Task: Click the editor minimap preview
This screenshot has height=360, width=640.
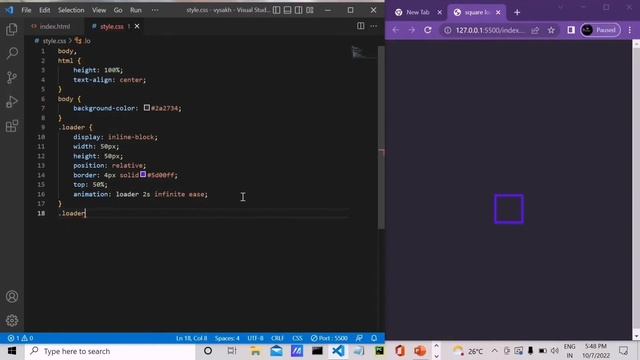Action: click(x=362, y=53)
